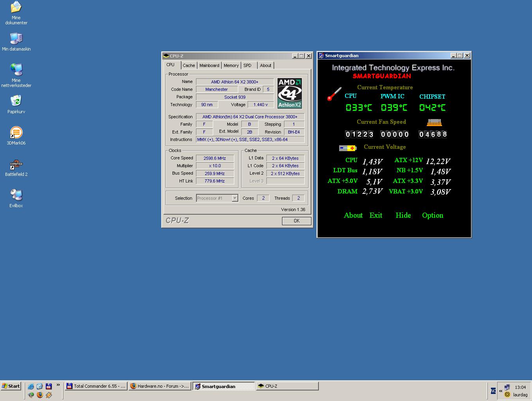Click the Package field Socket 939

[x=235, y=97]
